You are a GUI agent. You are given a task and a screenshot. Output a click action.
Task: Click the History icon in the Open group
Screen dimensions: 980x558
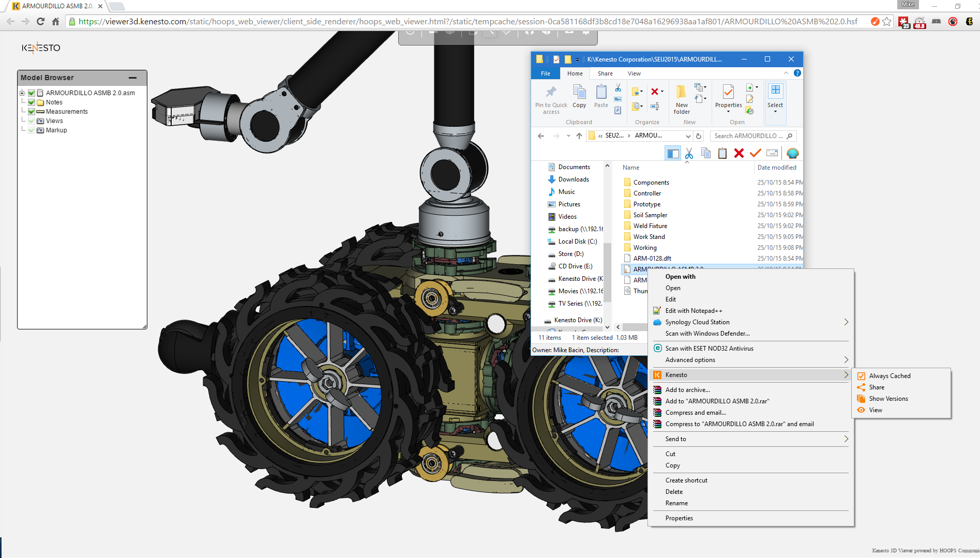pyautogui.click(x=750, y=111)
